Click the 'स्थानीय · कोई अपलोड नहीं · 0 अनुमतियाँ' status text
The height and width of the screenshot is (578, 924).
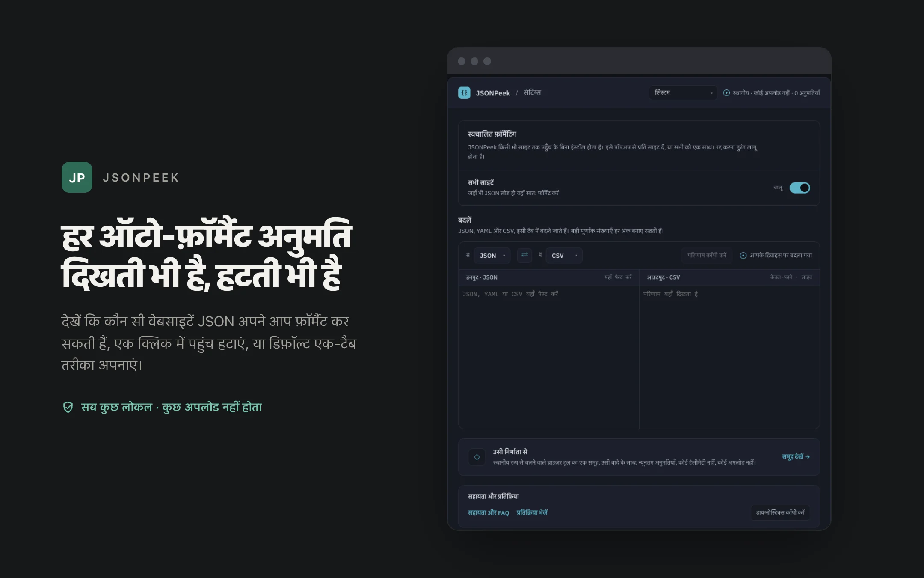[x=776, y=93]
